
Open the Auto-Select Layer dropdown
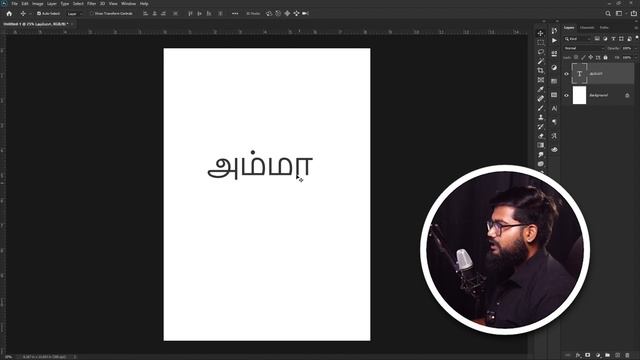coord(74,13)
